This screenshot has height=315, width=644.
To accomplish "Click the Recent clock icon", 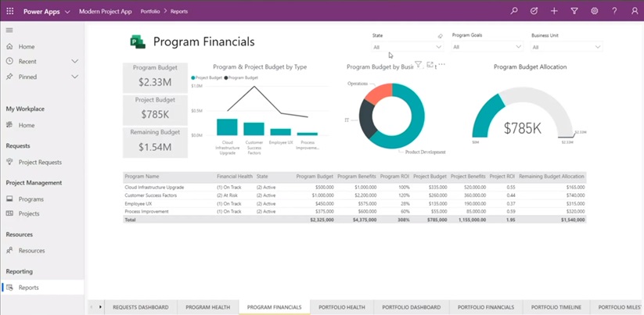I will coord(9,61).
